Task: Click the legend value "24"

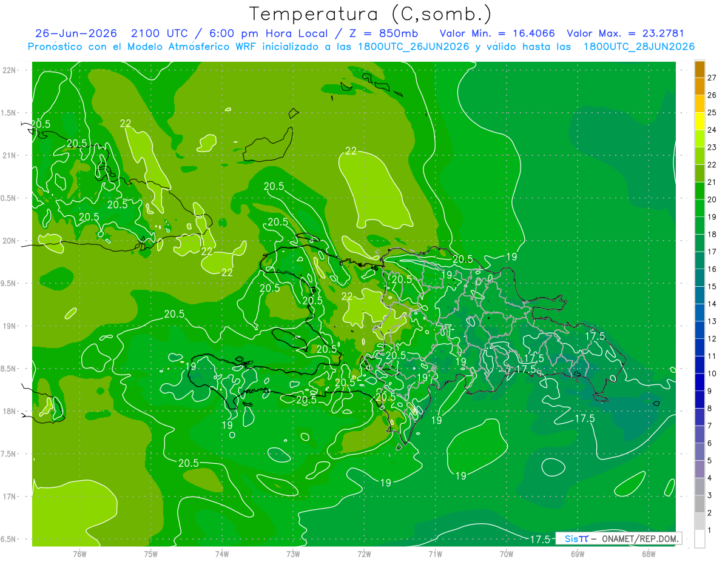Action: tap(712, 130)
